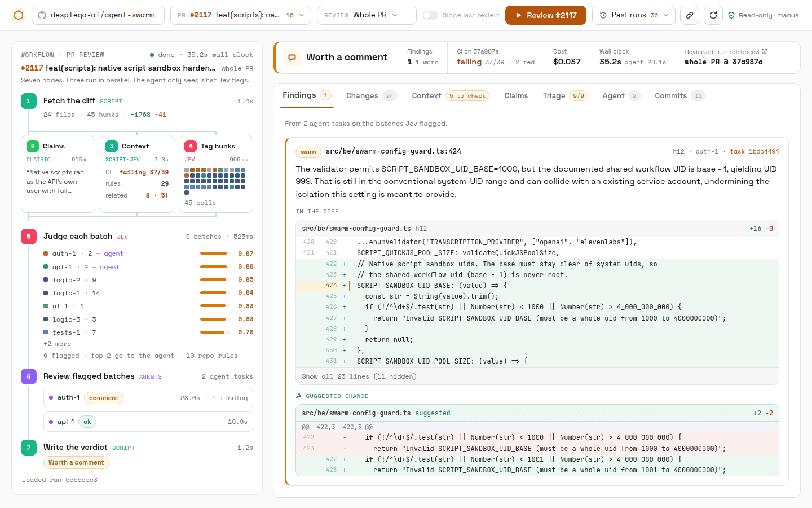The image size is (812, 508).
Task: Open the Claims tab
Action: [516, 96]
